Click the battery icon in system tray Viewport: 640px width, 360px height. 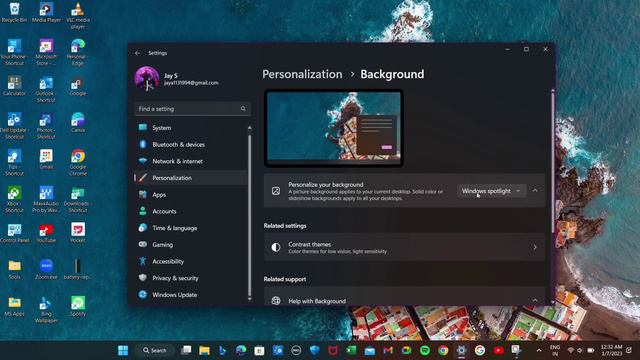click(591, 350)
